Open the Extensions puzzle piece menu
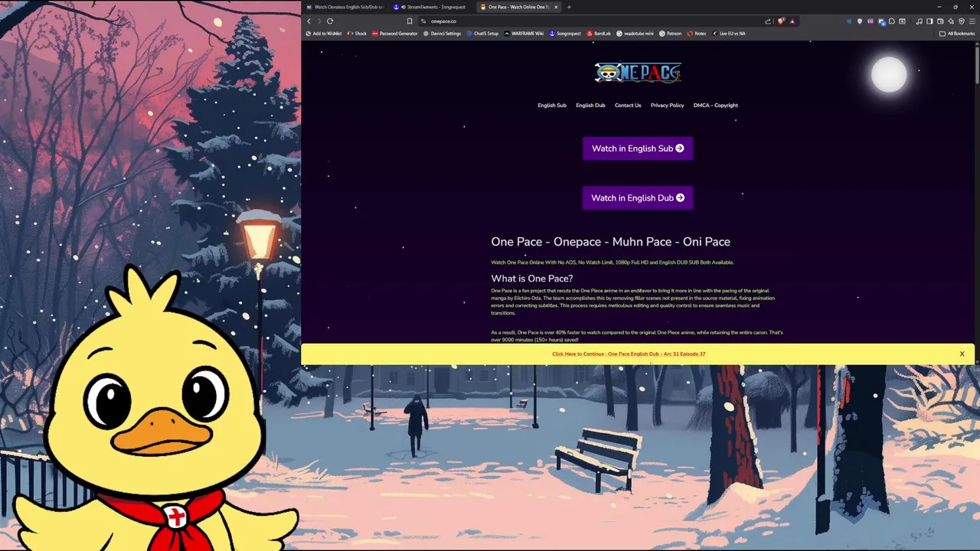 pos(892,21)
